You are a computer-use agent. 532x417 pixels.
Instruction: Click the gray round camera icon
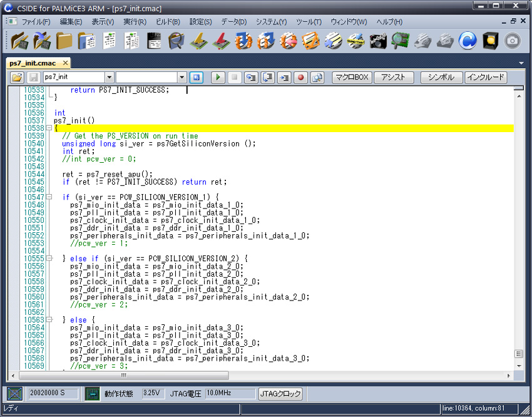click(513, 41)
